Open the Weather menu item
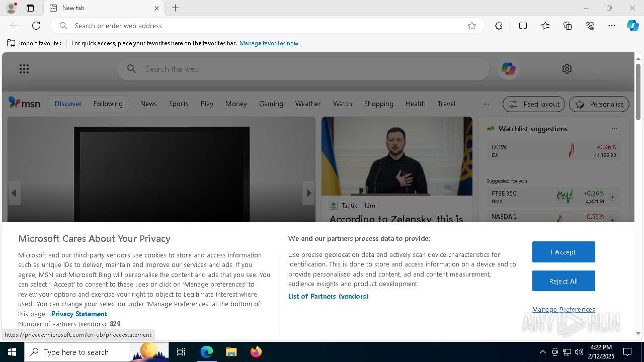Screen dimensions: 644x362 (x=308, y=104)
